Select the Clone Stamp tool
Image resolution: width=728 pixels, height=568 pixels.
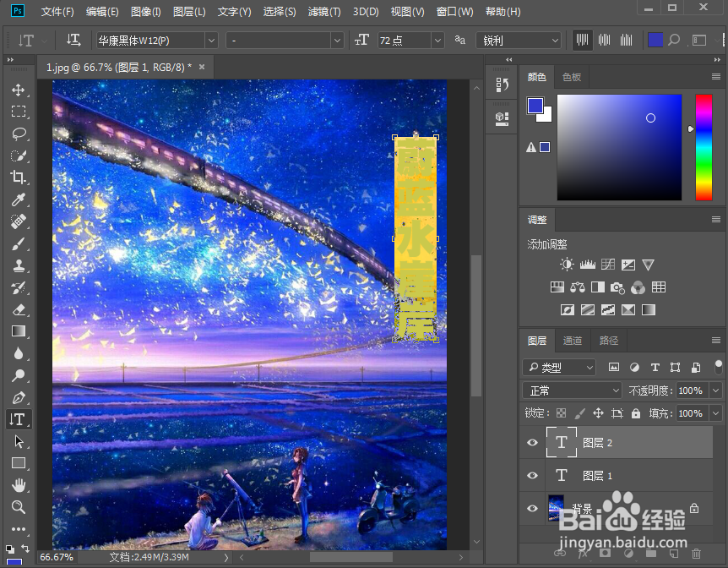pos(19,265)
